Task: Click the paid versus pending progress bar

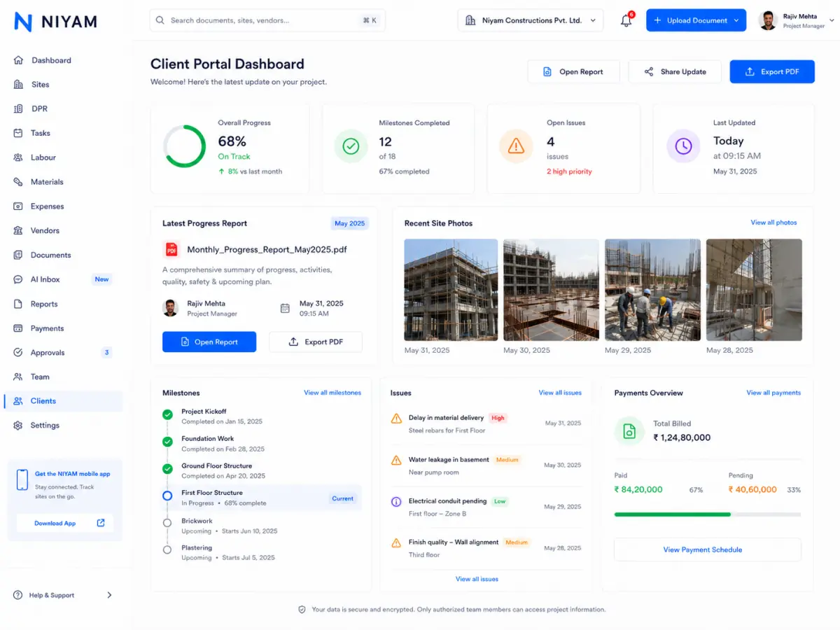Action: tap(707, 514)
